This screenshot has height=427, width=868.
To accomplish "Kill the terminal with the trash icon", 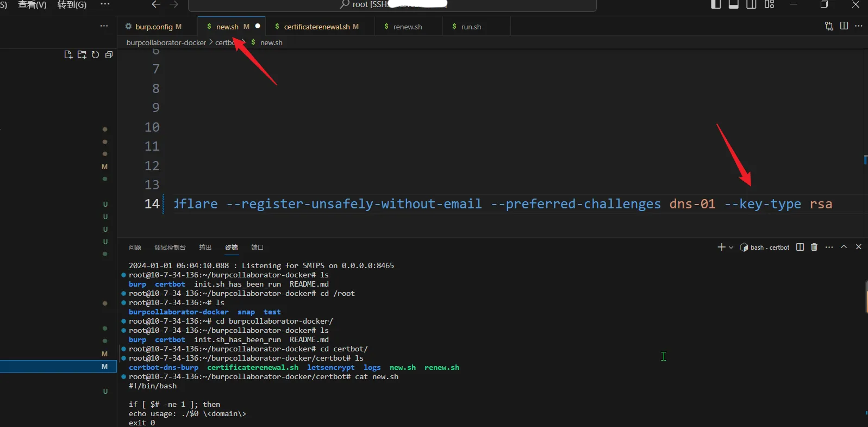I will click(814, 247).
